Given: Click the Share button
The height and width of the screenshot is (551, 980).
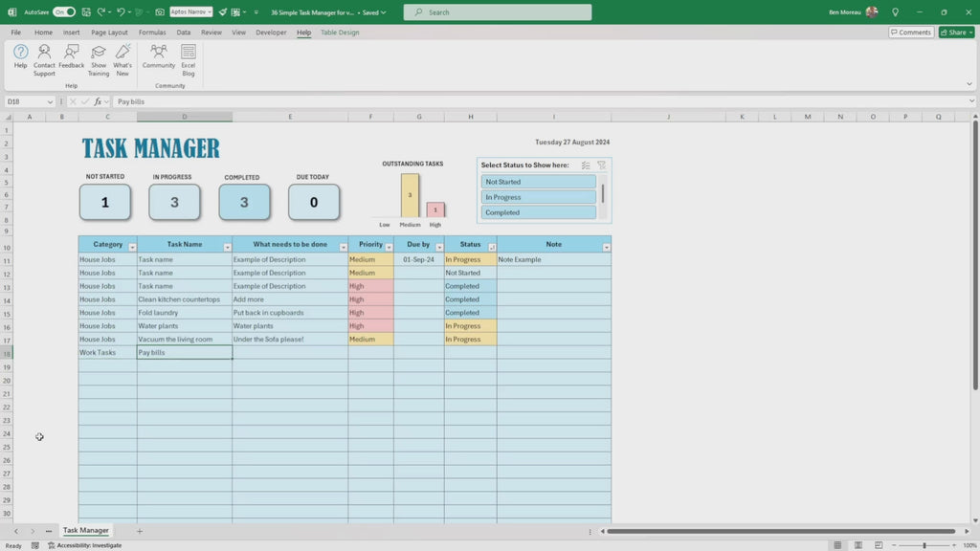Looking at the screenshot, I should (954, 32).
